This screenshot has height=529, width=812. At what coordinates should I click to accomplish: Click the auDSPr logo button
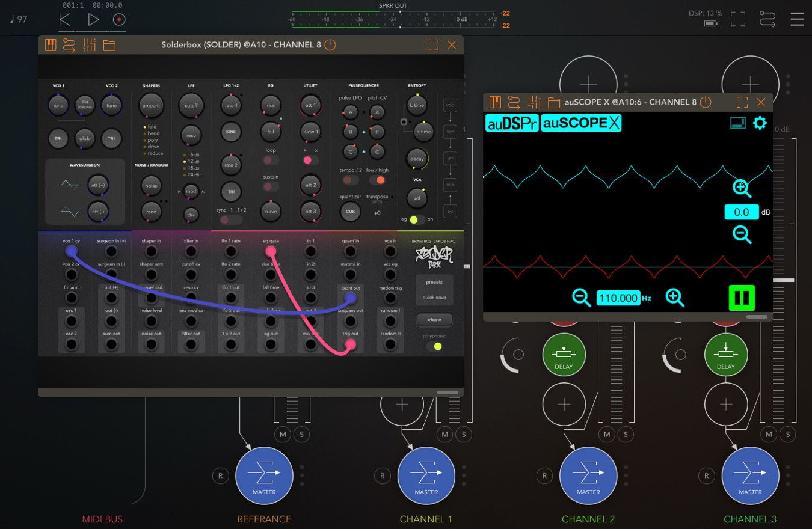coord(512,123)
